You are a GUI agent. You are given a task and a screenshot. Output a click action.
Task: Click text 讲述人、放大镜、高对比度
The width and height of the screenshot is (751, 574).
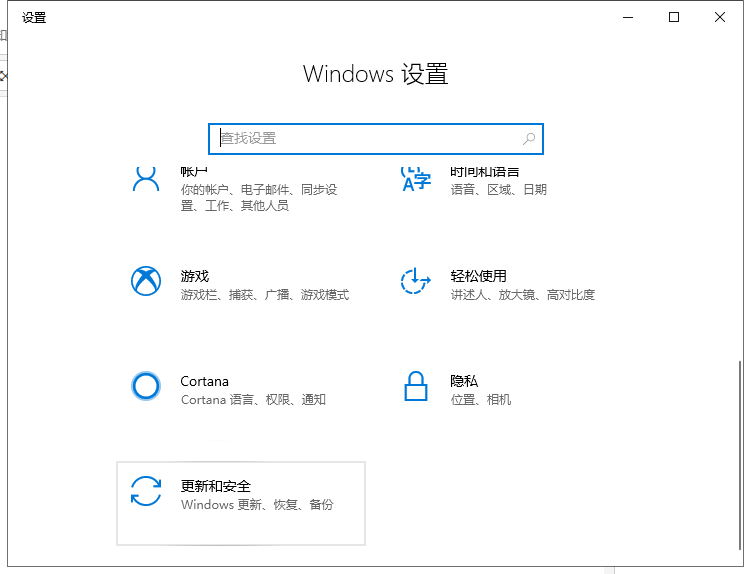[x=523, y=295]
